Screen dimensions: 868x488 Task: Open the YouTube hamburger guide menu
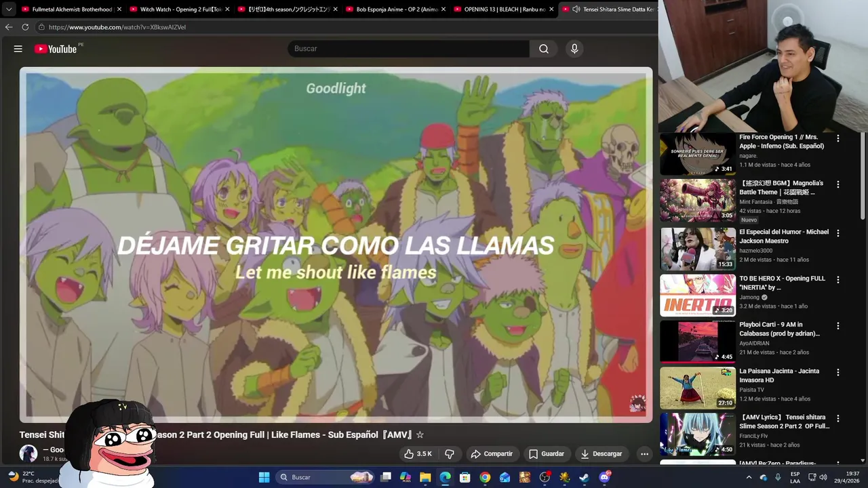18,49
